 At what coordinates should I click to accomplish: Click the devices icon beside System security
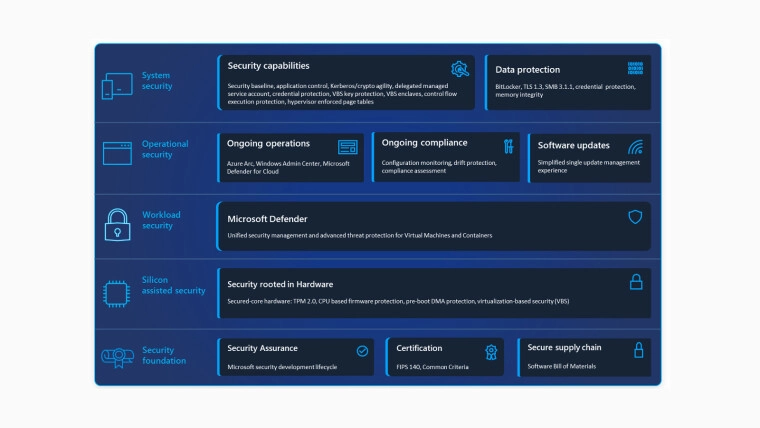[x=117, y=86]
